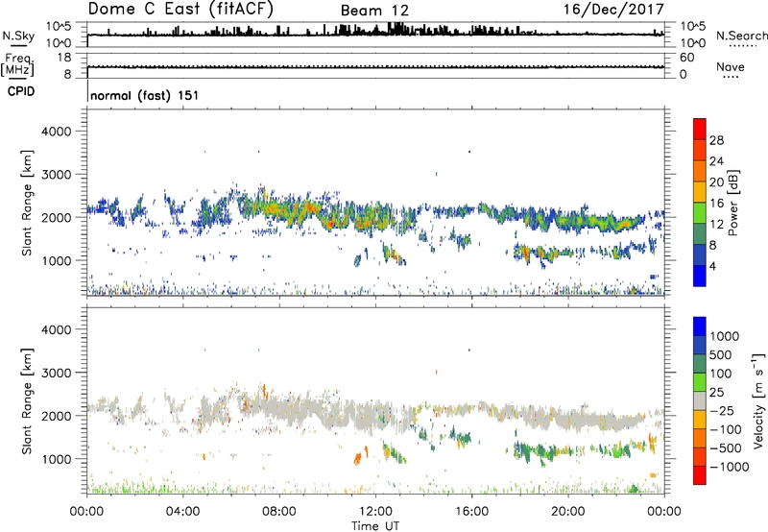This screenshot has width=768, height=532.
Task: Click the '12:00' time axis label
Action: click(375, 512)
